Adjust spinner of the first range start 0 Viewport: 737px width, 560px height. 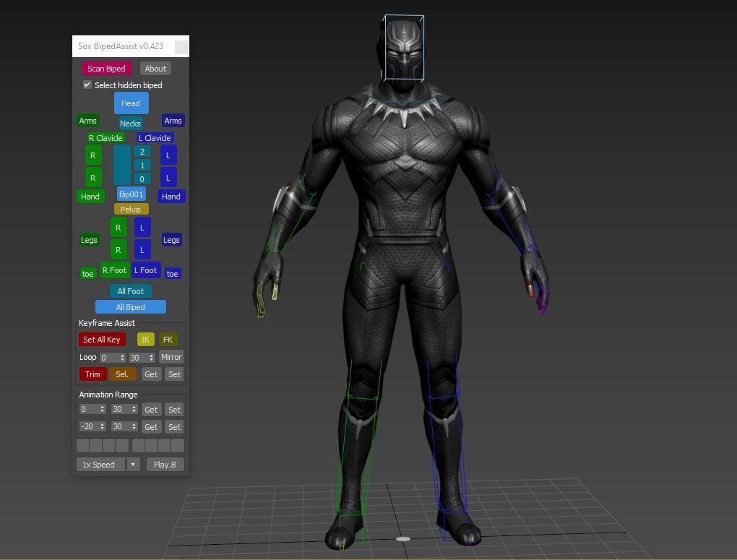103,410
